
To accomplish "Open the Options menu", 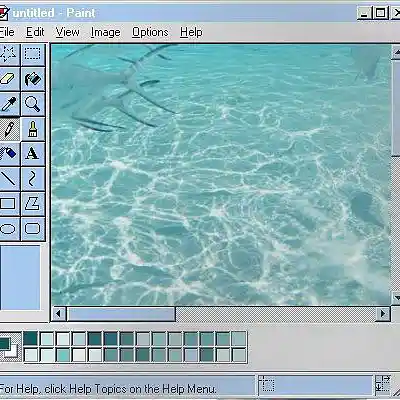I will (150, 32).
